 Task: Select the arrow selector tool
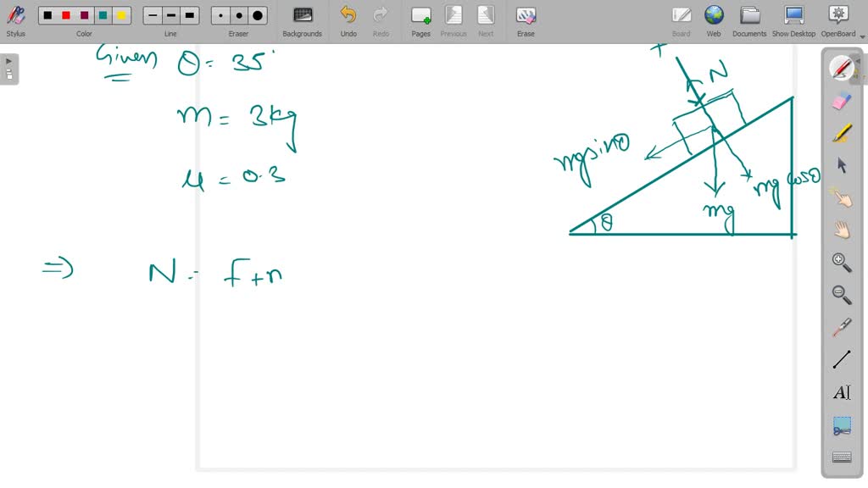(842, 165)
